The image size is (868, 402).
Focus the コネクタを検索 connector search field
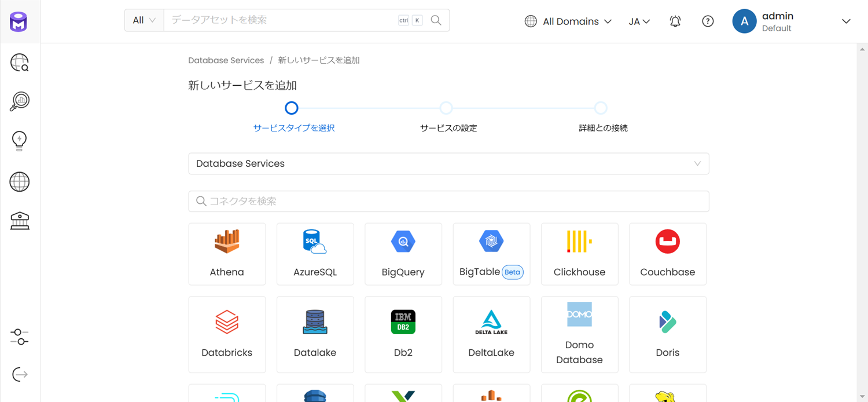click(x=448, y=202)
